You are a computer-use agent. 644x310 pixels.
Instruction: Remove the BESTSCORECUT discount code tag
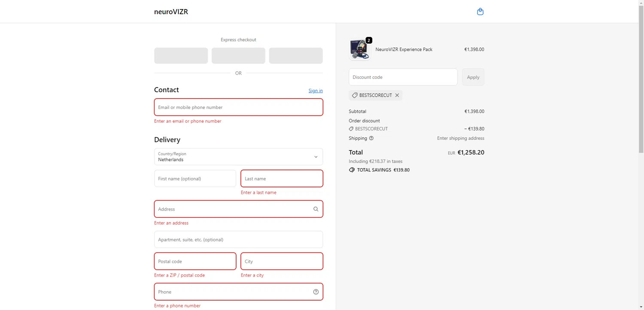[397, 95]
